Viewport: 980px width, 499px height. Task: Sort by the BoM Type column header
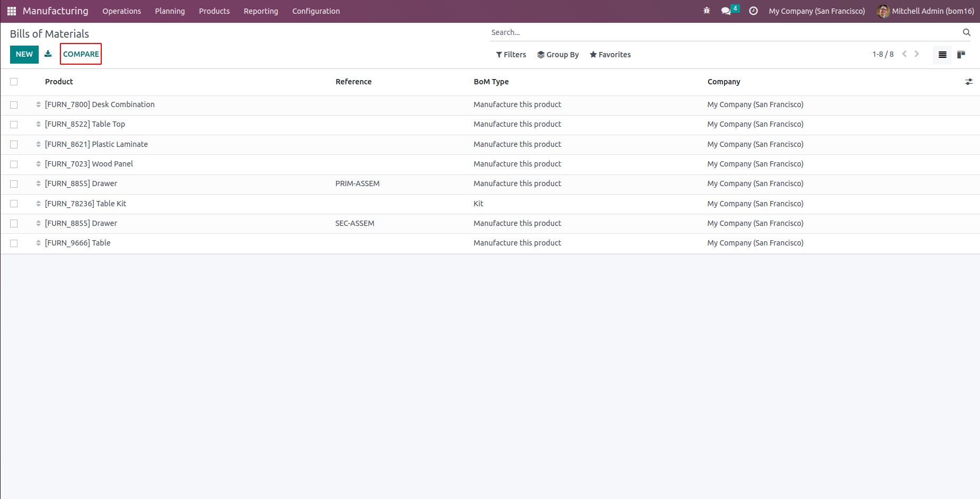click(x=491, y=82)
